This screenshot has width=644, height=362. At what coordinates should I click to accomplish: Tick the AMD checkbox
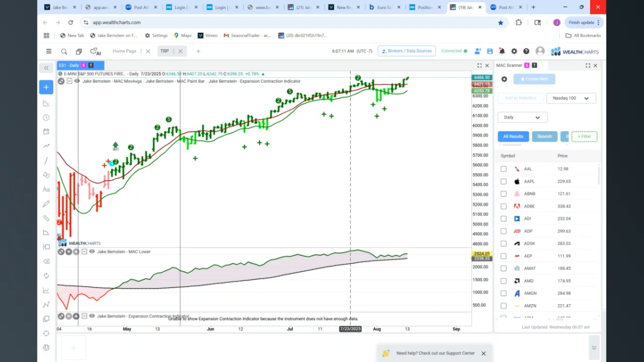(x=503, y=281)
